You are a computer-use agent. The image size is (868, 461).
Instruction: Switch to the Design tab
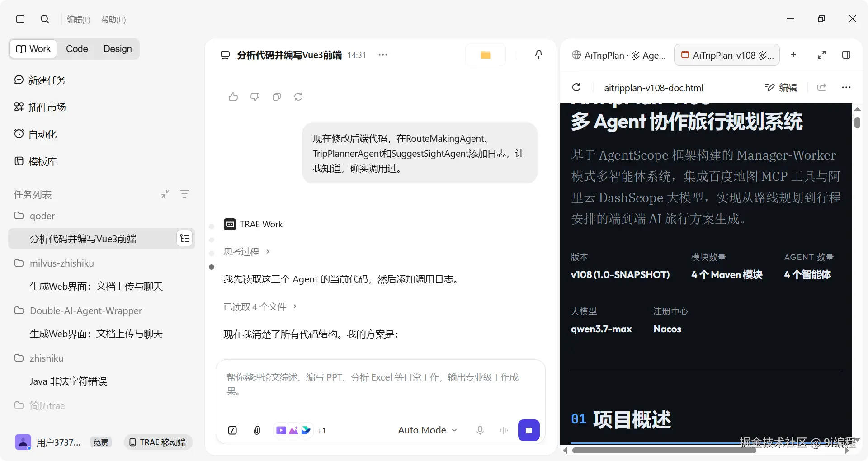pyautogui.click(x=118, y=49)
